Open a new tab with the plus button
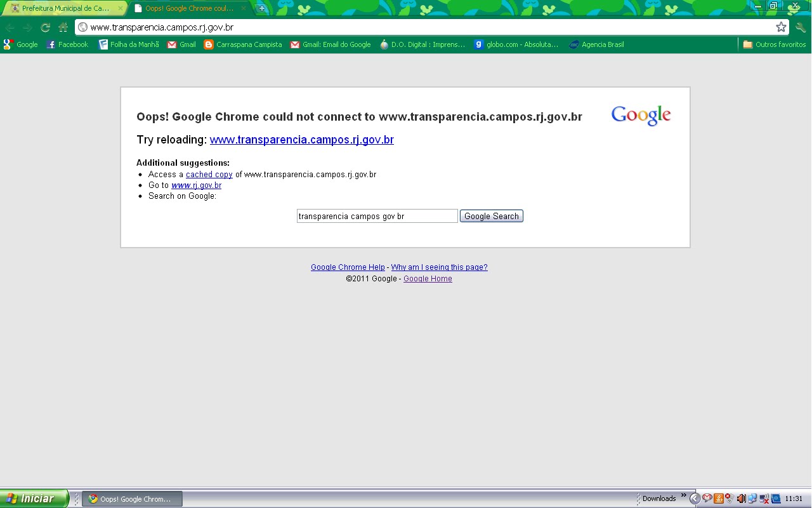The height and width of the screenshot is (508, 812). coord(261,8)
